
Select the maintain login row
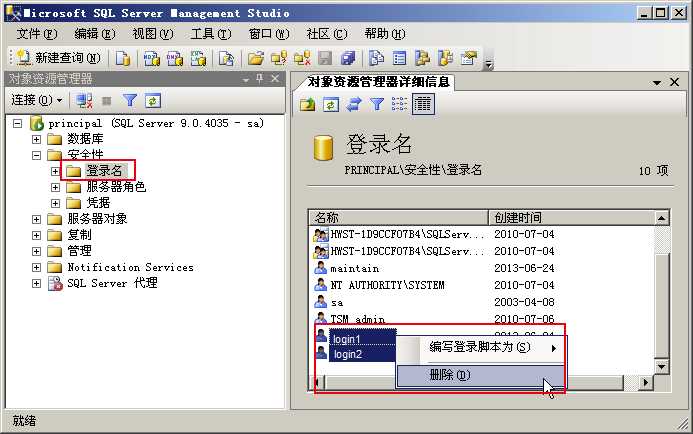482,268
